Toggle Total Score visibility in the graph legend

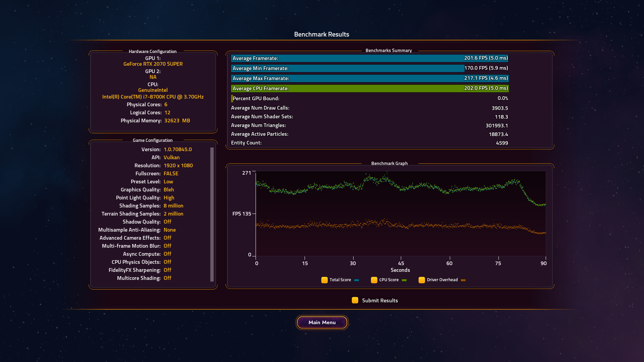(x=325, y=280)
